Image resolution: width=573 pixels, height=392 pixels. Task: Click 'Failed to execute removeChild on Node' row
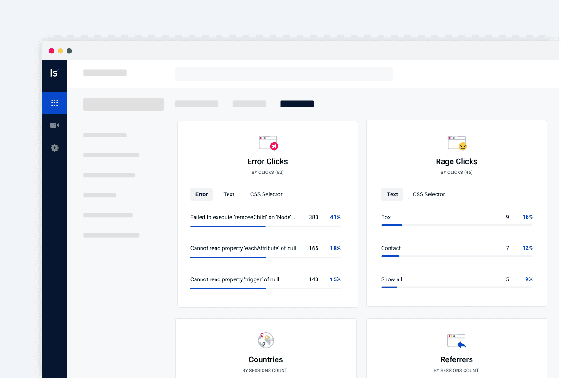266,220
